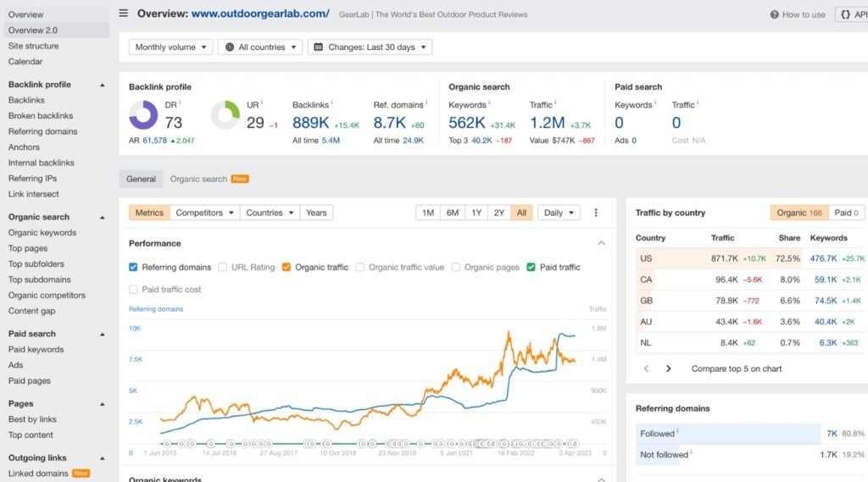
Task: Click the How to use help icon
Action: click(774, 14)
